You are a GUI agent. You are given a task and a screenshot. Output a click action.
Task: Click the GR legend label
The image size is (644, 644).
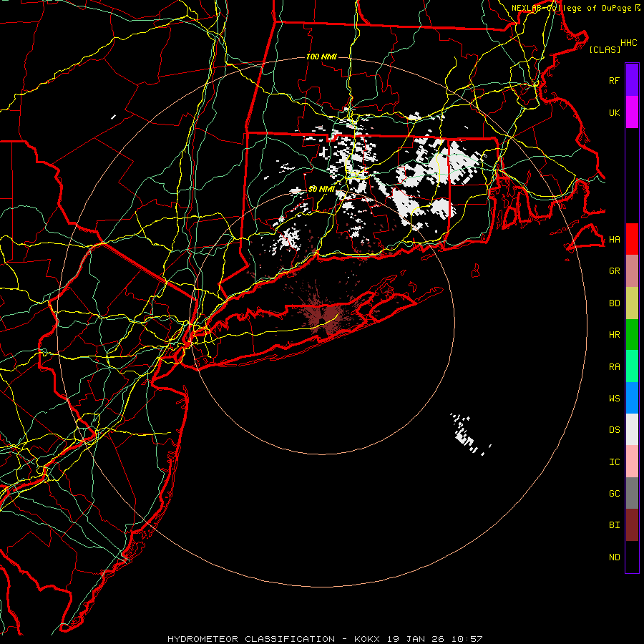[x=615, y=271]
